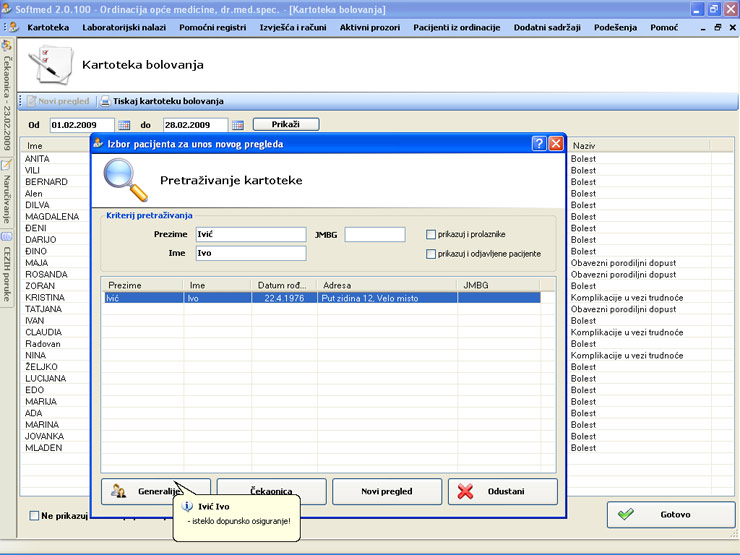Open the calendar picker beside the end date
This screenshot has height=555, width=740.
(237, 125)
